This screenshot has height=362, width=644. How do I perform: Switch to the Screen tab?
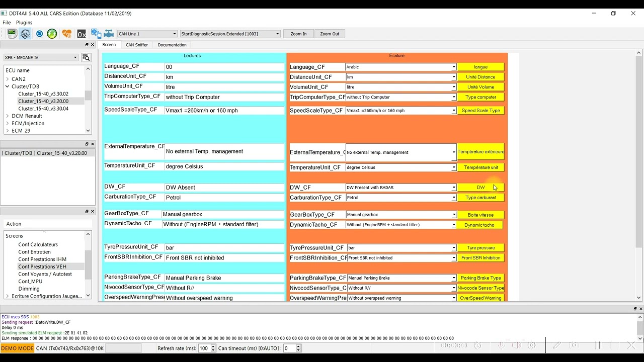(x=109, y=45)
